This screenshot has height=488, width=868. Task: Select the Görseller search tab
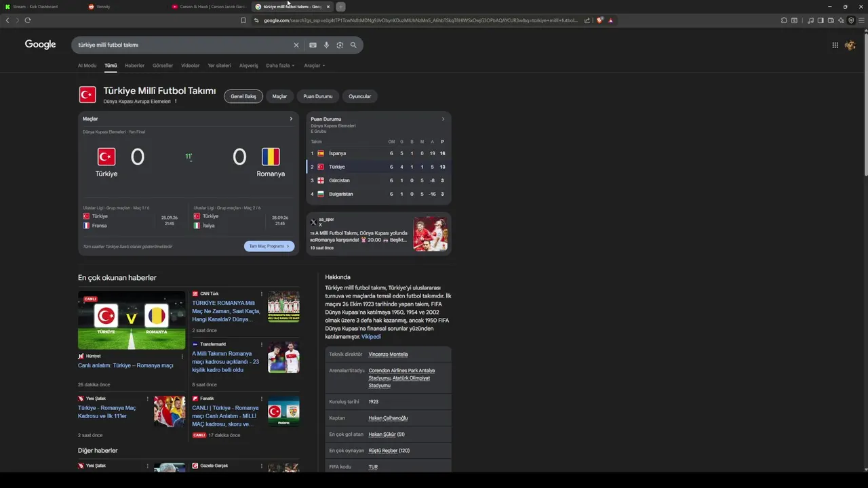coord(163,66)
